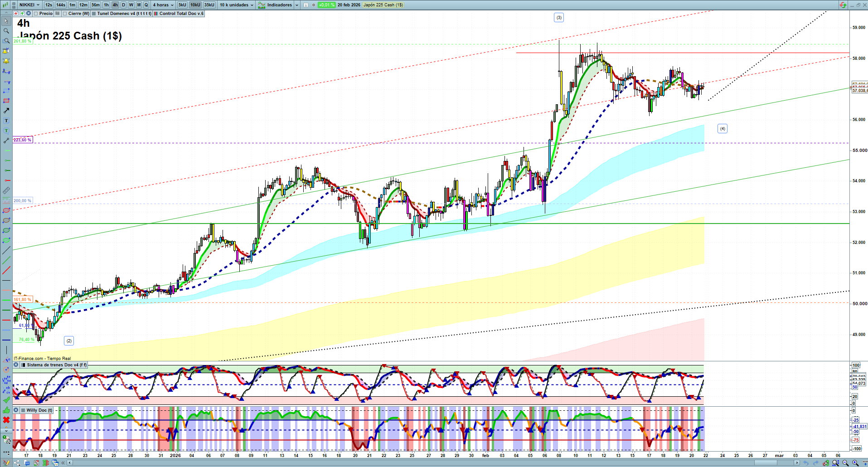
Task: Open the 4 horas timeframe dropdown
Action: pyautogui.click(x=163, y=5)
